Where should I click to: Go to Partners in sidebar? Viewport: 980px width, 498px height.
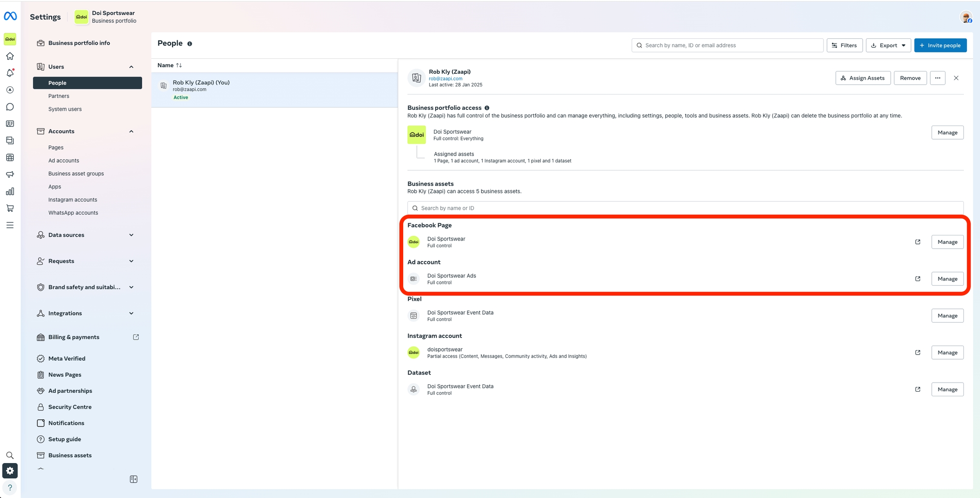[x=59, y=96]
